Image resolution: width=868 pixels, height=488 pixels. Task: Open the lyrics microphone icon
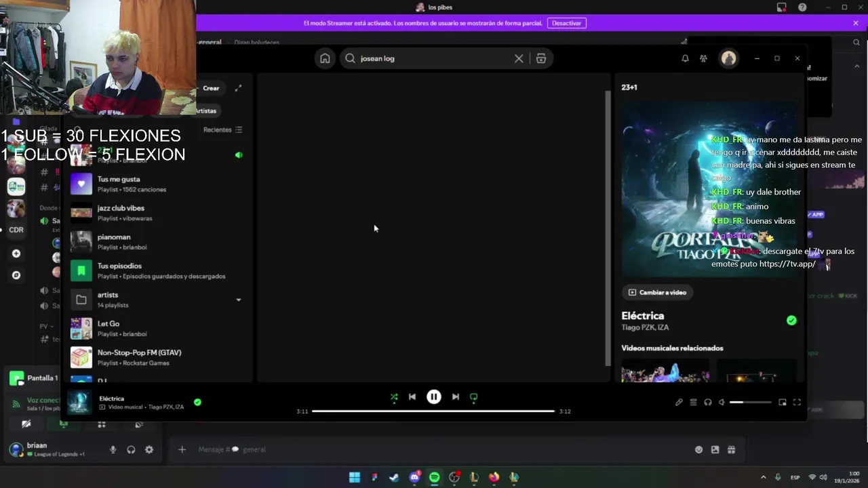(x=679, y=402)
